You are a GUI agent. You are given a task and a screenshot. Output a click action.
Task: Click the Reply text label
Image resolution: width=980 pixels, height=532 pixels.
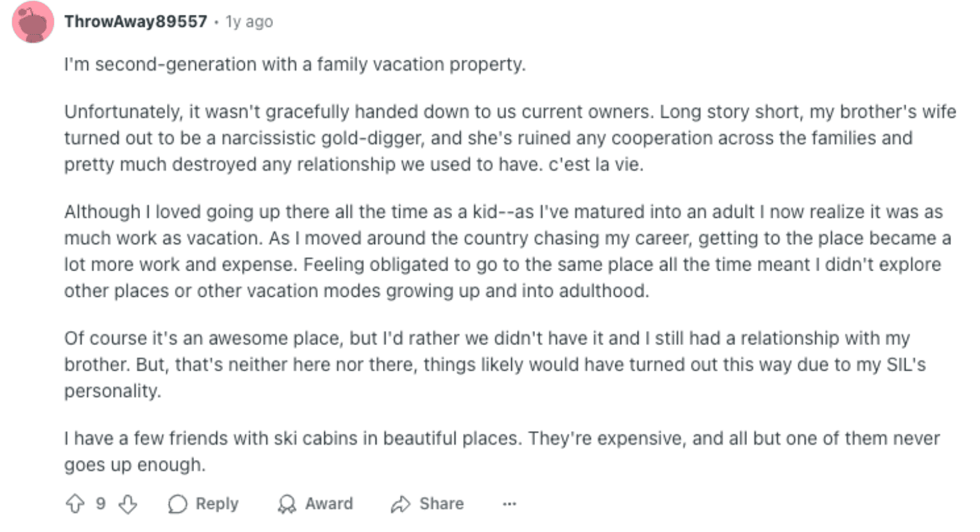(x=217, y=504)
